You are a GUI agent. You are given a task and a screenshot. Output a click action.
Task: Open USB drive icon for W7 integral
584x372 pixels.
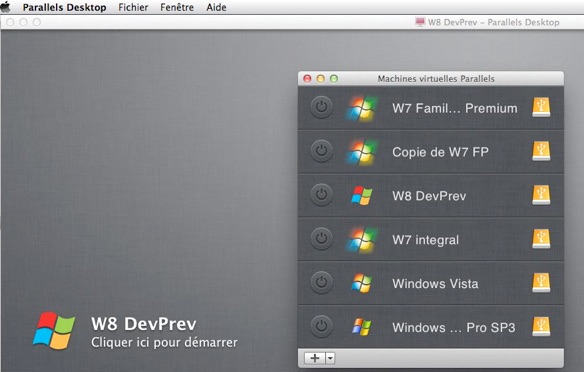pos(541,239)
